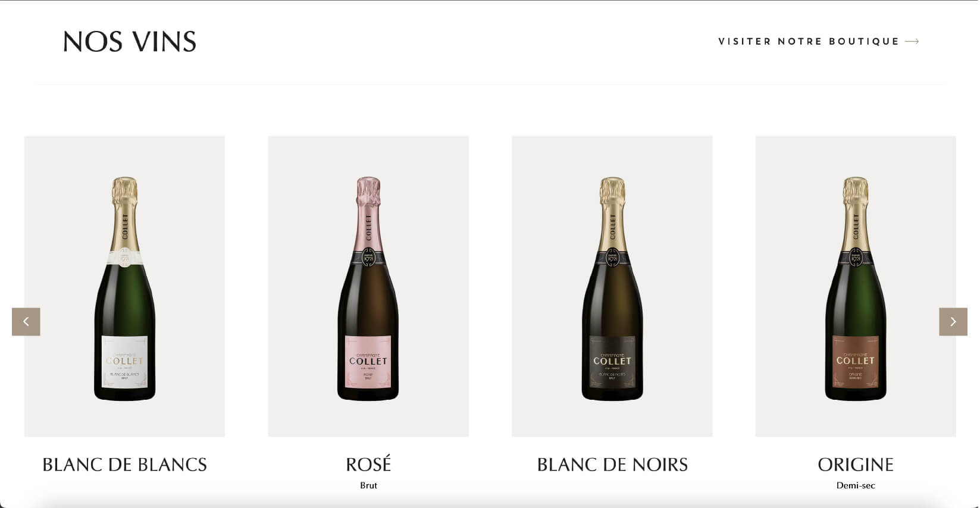Viewport: 980px width, 508px height.
Task: Click the NOS VINS heading
Action: 130,42
